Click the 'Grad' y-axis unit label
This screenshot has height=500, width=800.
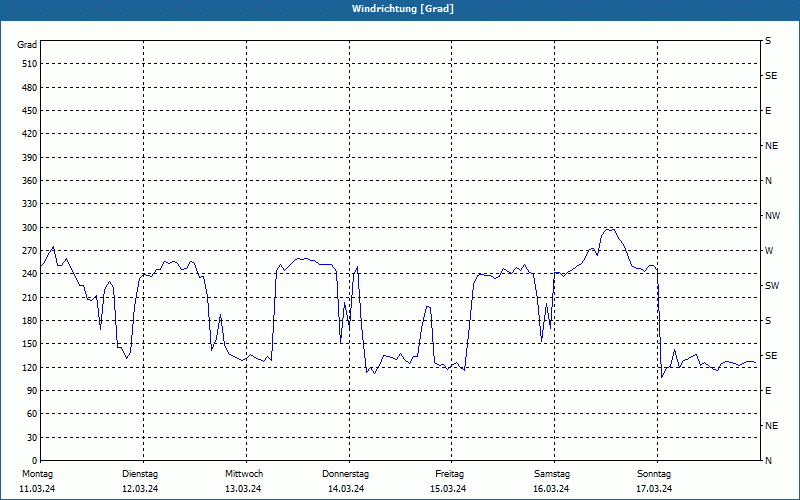click(27, 45)
